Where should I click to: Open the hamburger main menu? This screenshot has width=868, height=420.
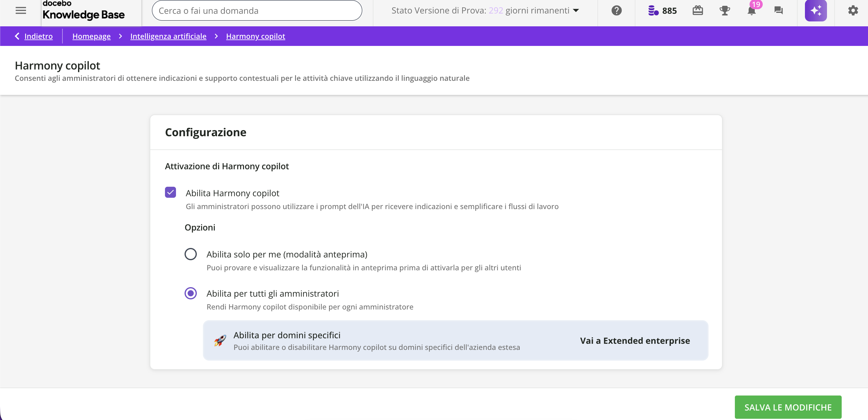tap(21, 10)
